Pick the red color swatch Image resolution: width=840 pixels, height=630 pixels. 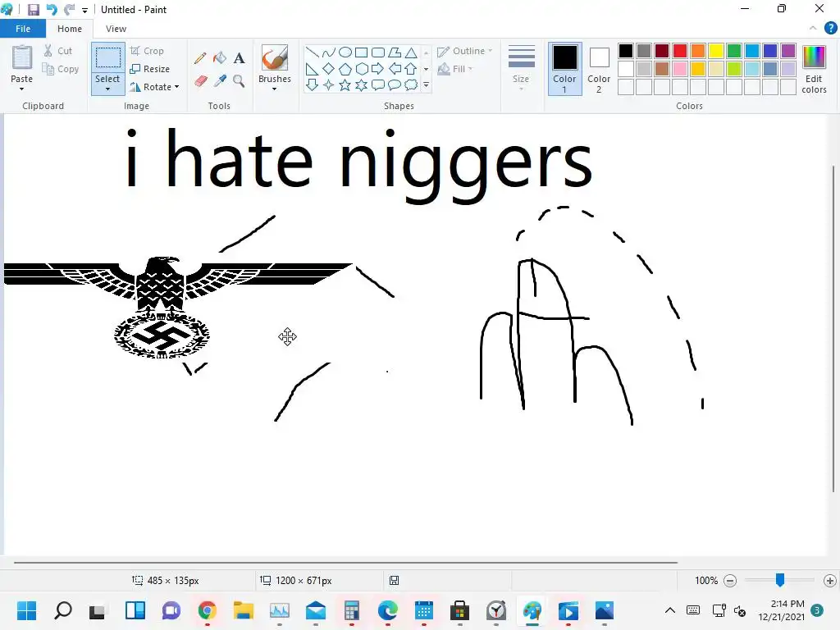click(x=680, y=51)
